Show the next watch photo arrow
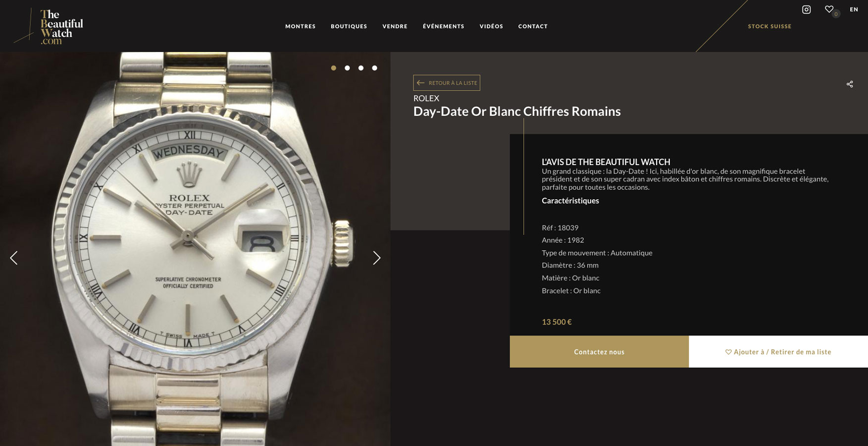868x446 pixels. tap(376, 258)
